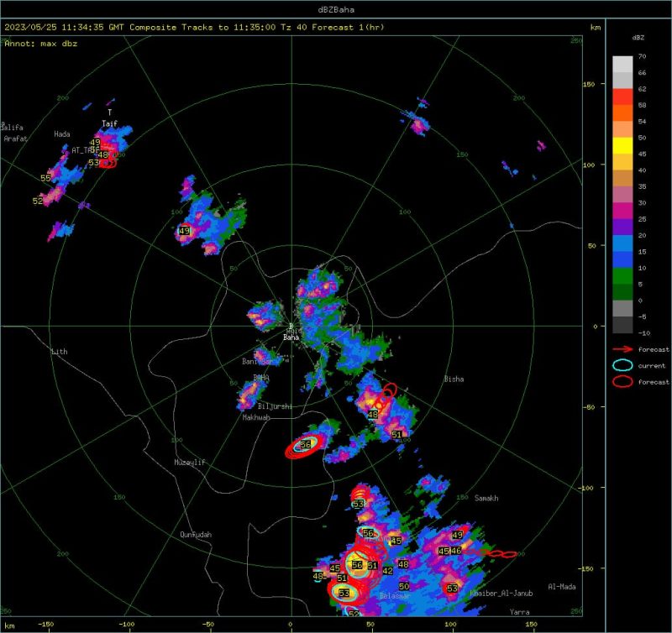Click the storm max dBZ value '42'
The width and height of the screenshot is (672, 633).
[388, 571]
